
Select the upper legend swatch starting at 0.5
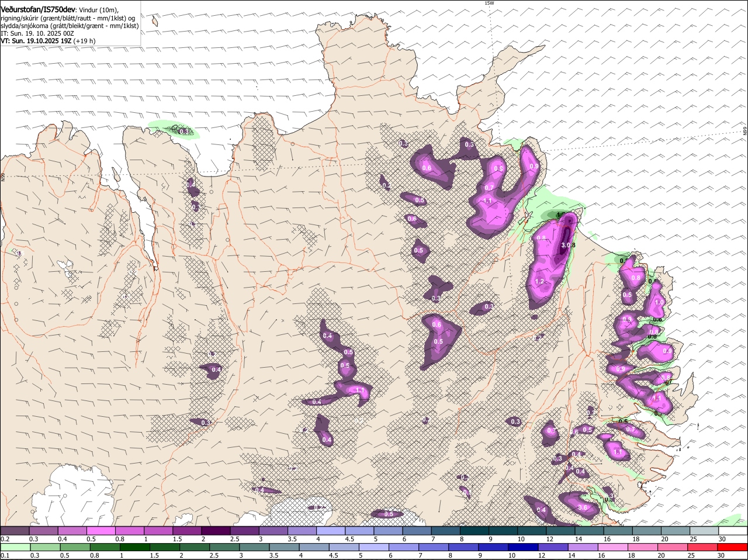(101, 530)
